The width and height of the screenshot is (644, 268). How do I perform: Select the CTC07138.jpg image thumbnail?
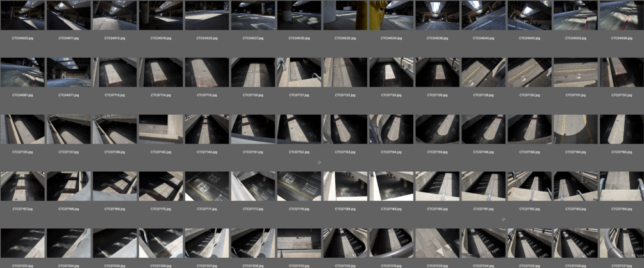115,129
